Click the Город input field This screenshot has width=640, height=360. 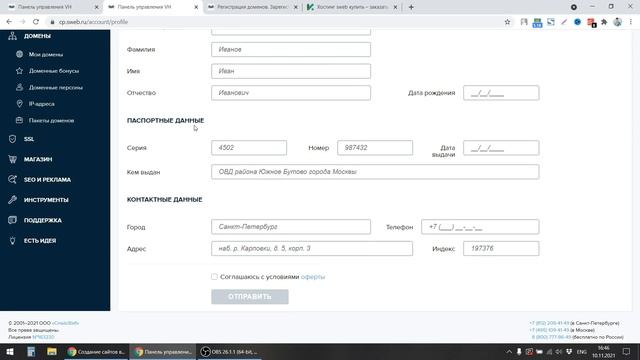[x=291, y=227]
